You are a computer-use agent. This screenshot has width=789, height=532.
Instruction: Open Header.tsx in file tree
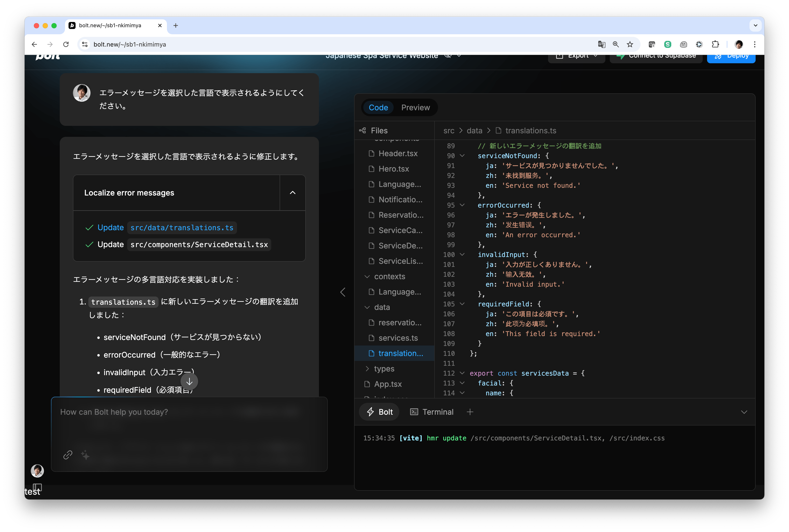(398, 154)
